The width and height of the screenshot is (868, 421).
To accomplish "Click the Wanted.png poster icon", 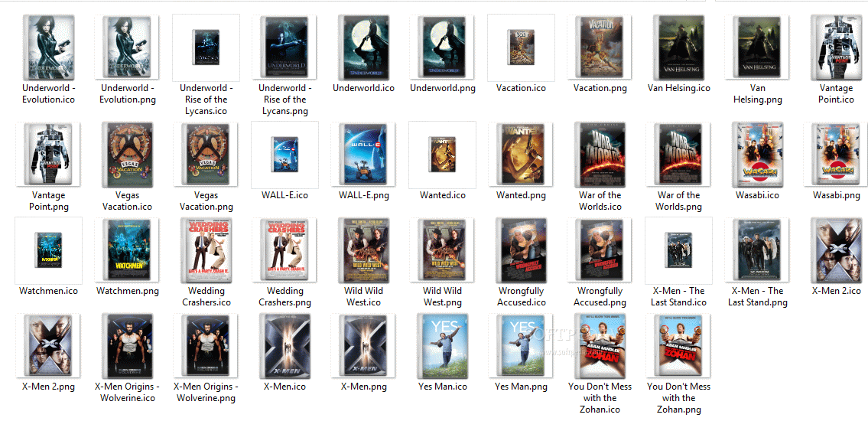I will pyautogui.click(x=521, y=154).
